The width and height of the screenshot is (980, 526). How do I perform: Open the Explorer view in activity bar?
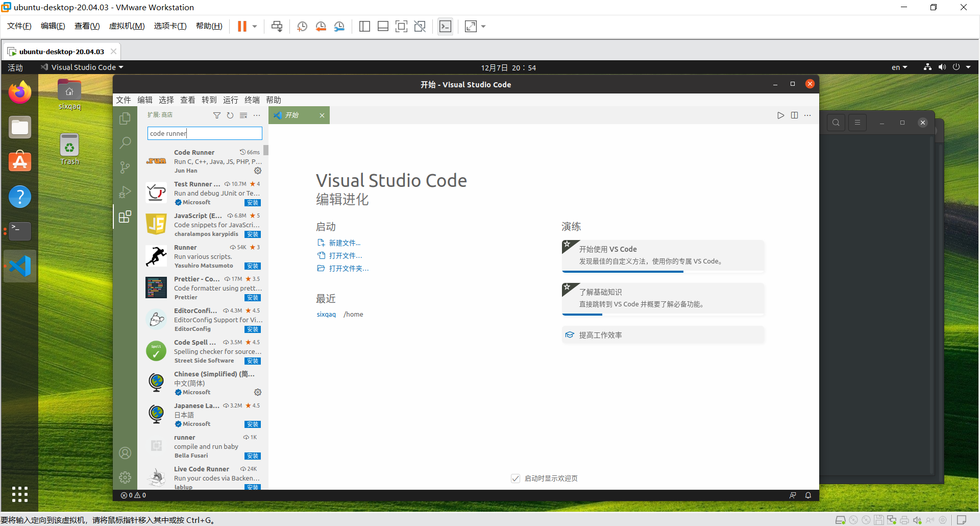125,118
